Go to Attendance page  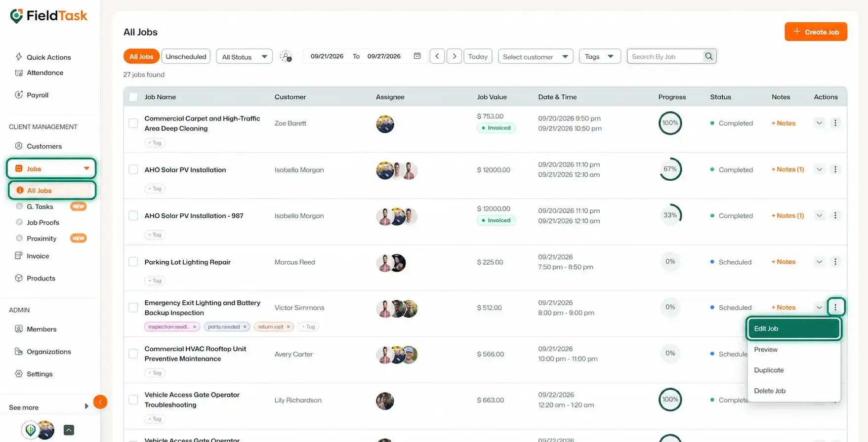tap(40, 73)
